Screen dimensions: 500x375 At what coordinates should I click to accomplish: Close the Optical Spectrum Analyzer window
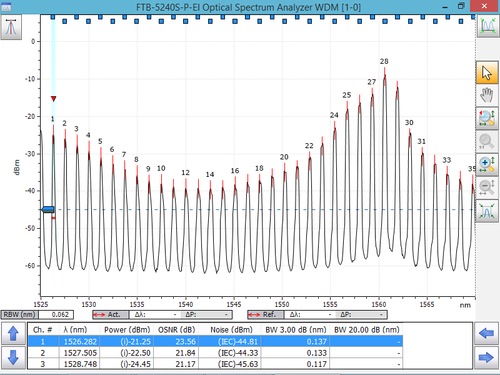point(484,6)
